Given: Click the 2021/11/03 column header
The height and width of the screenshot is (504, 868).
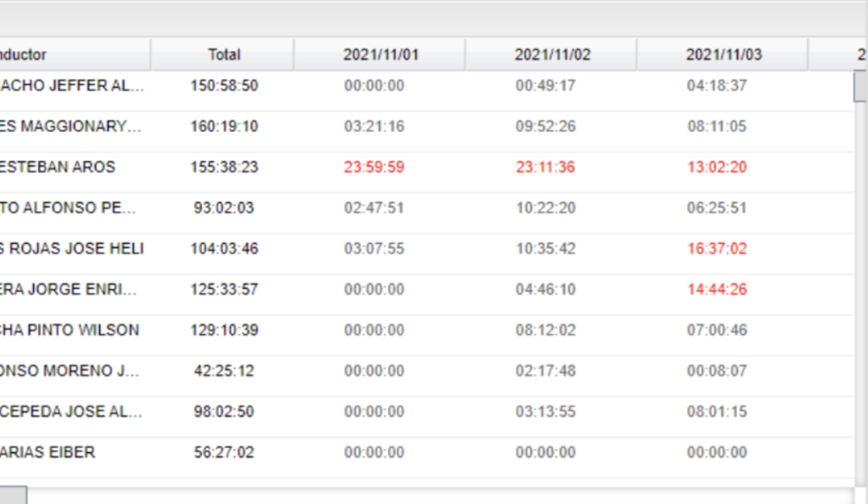Looking at the screenshot, I should [x=723, y=55].
